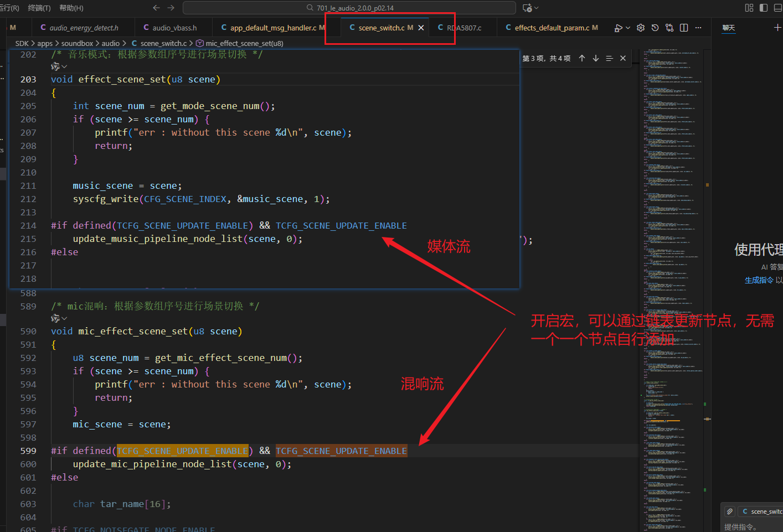Close the find widget
The image size is (783, 532).
[623, 58]
